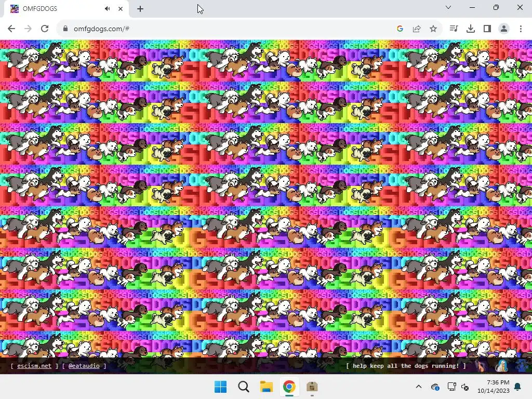Share this page using the share icon
532x399 pixels.
417,29
